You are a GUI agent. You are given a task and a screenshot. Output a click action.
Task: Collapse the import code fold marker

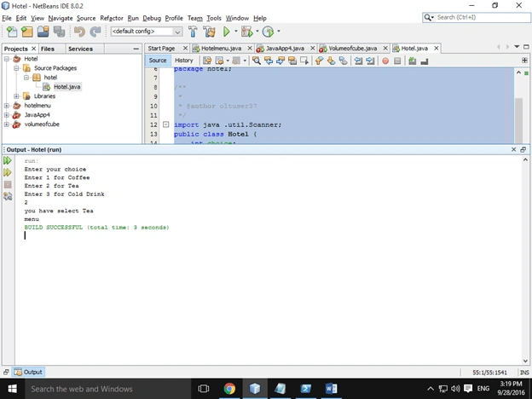pos(165,124)
